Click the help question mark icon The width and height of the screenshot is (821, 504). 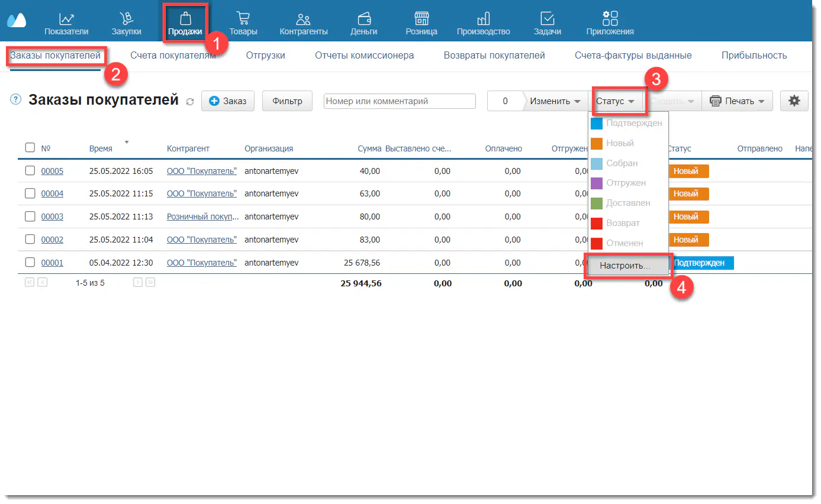(15, 100)
